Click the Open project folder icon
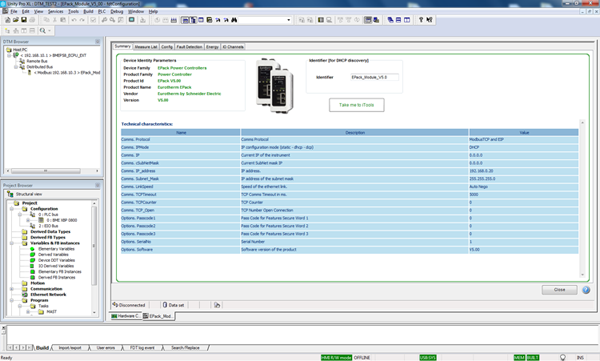This screenshot has width=600, height=361. point(15,20)
